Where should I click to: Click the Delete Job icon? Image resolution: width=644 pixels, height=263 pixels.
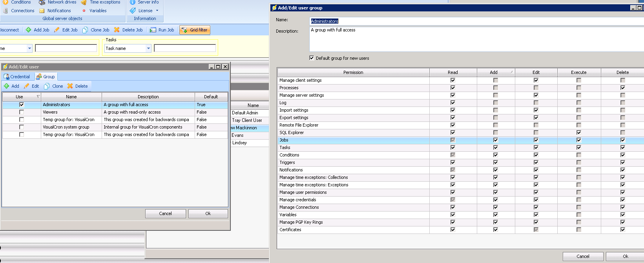coord(117,30)
